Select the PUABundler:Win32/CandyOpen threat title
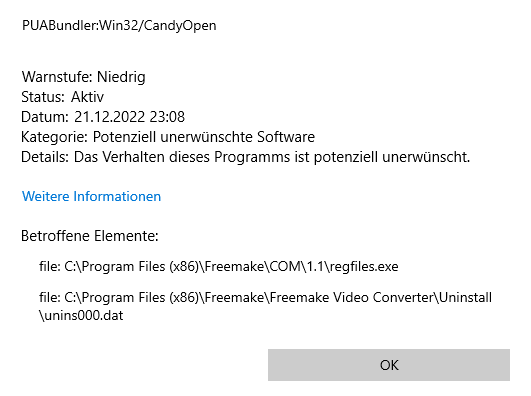 (x=119, y=26)
